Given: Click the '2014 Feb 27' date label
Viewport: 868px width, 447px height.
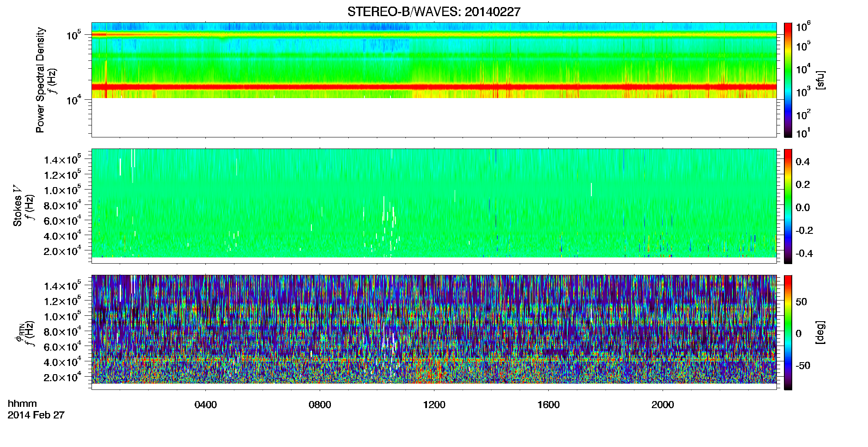Looking at the screenshot, I should (x=36, y=415).
